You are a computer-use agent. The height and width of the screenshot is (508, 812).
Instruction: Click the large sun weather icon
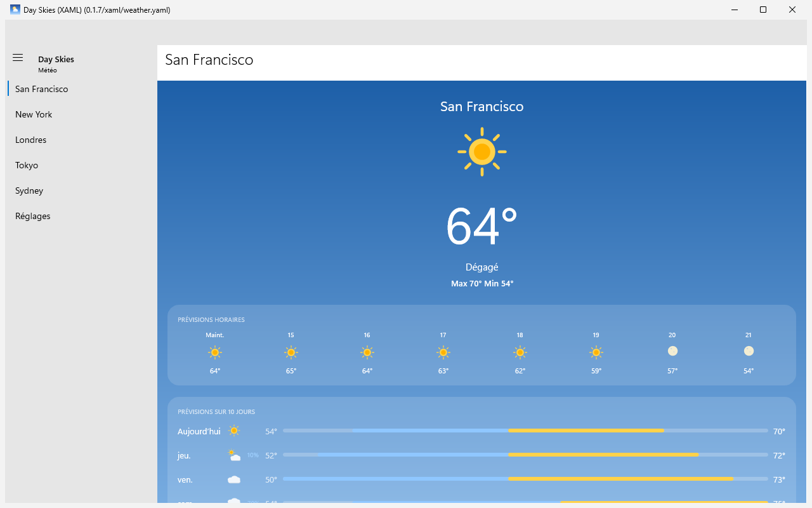[482, 152]
